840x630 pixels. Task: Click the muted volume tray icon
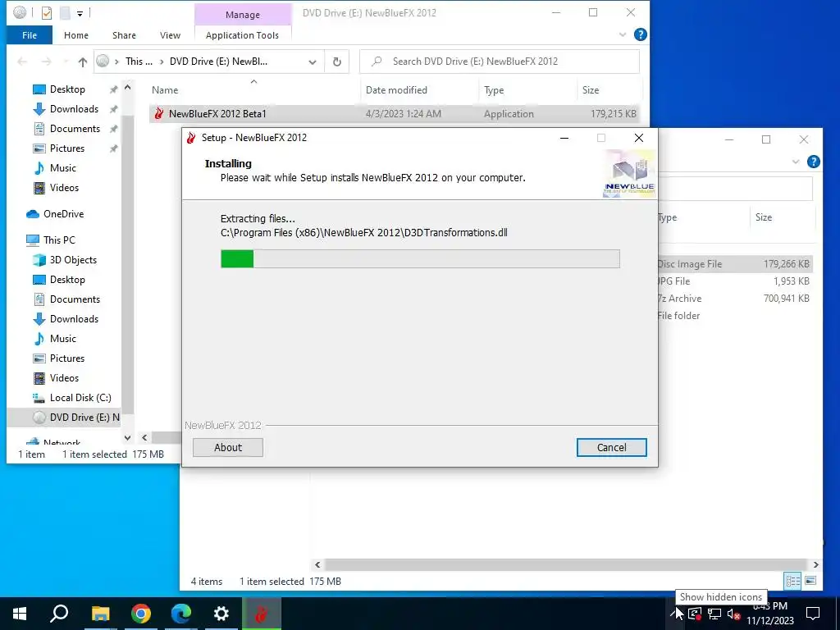click(x=733, y=614)
